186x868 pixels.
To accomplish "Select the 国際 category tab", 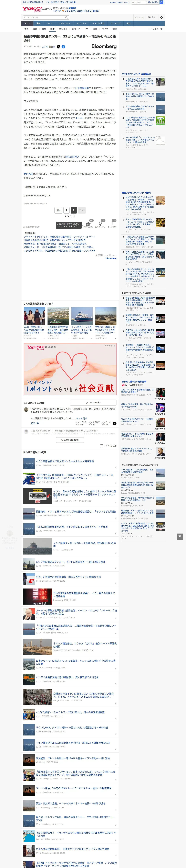I will (x=44, y=29).
